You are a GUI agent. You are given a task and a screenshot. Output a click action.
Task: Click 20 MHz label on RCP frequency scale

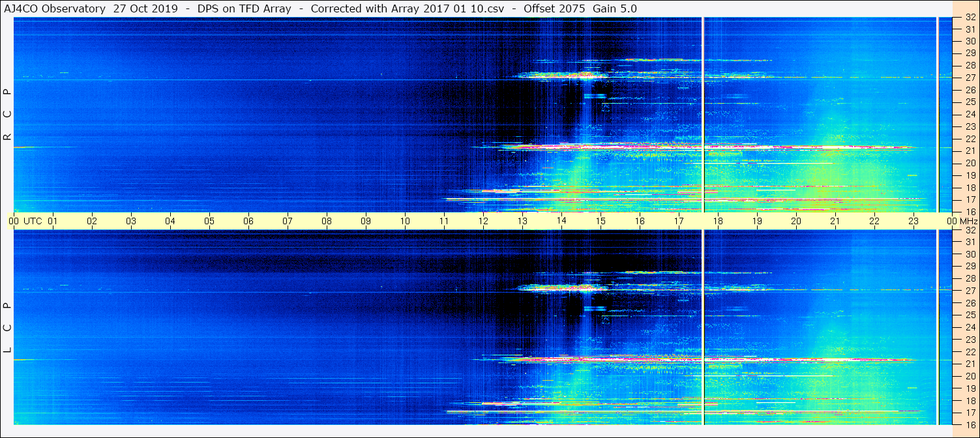point(970,163)
